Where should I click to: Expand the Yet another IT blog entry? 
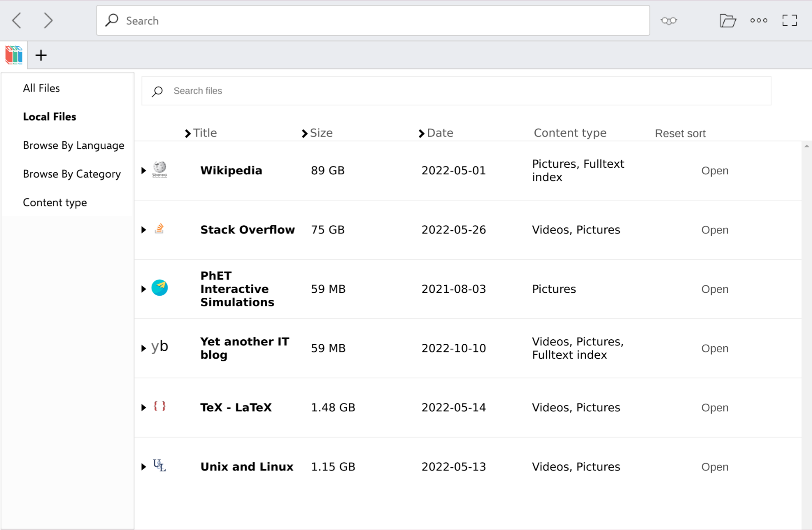[x=143, y=348]
